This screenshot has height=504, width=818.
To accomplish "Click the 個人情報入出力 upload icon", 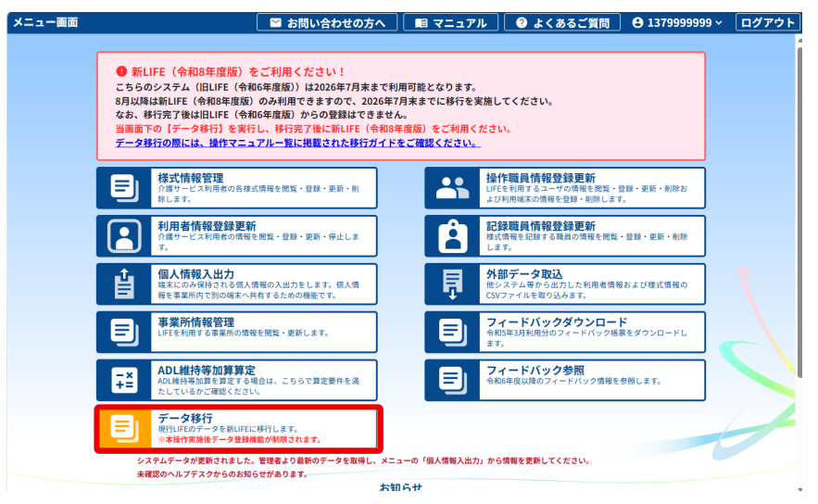I will tap(124, 284).
